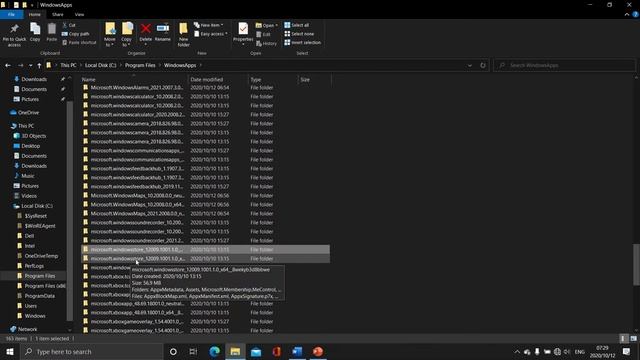Select the Music folder in tree

pyautogui.click(x=24, y=176)
